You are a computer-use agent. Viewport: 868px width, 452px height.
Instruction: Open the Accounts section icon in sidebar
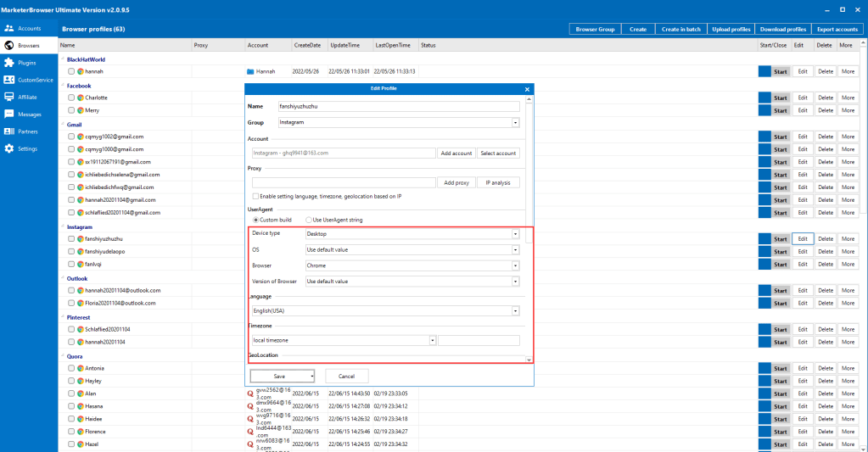pyautogui.click(x=10, y=28)
